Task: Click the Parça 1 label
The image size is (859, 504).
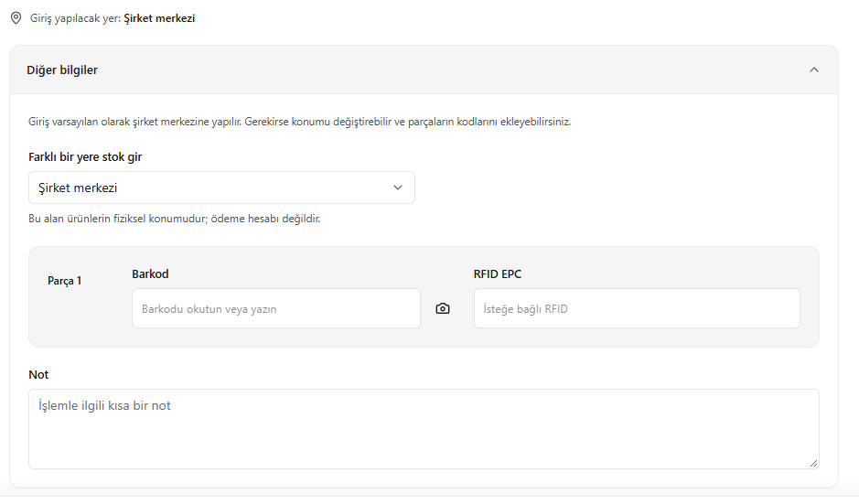Action: (x=65, y=281)
